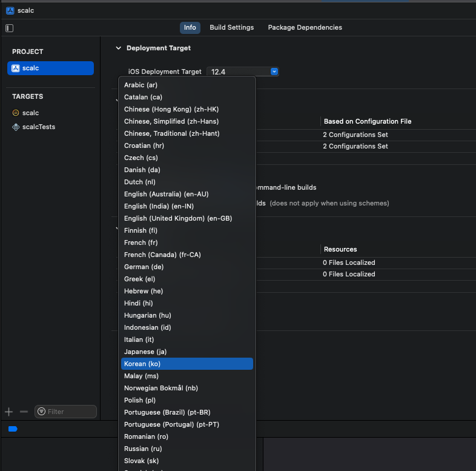The width and height of the screenshot is (476, 471).
Task: Open the Package Dependencies tab
Action: coord(305,28)
